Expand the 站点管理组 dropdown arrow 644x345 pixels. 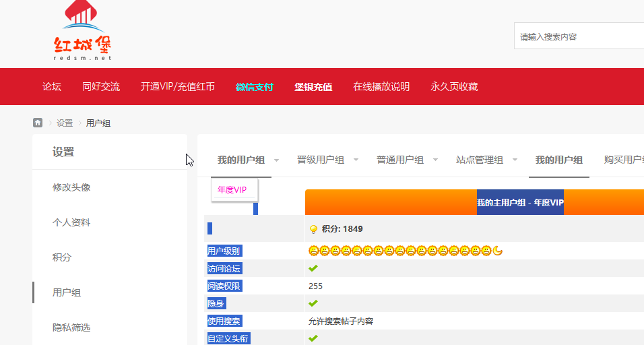(x=515, y=160)
